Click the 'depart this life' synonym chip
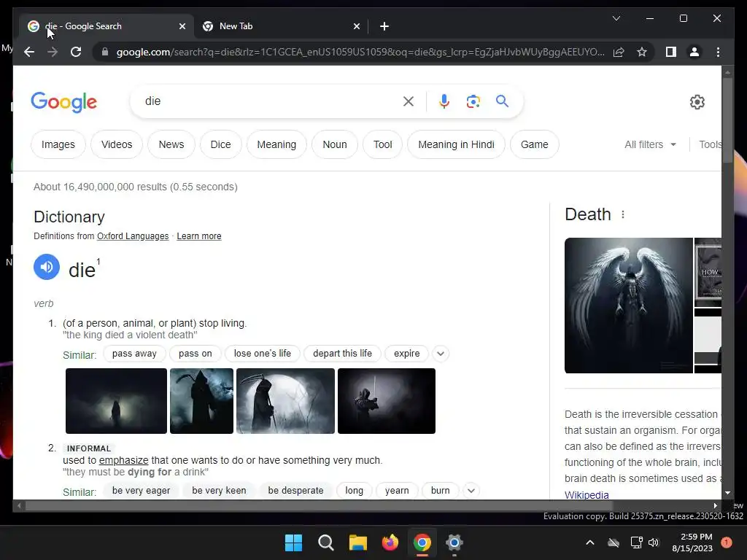This screenshot has width=747, height=560. [343, 354]
